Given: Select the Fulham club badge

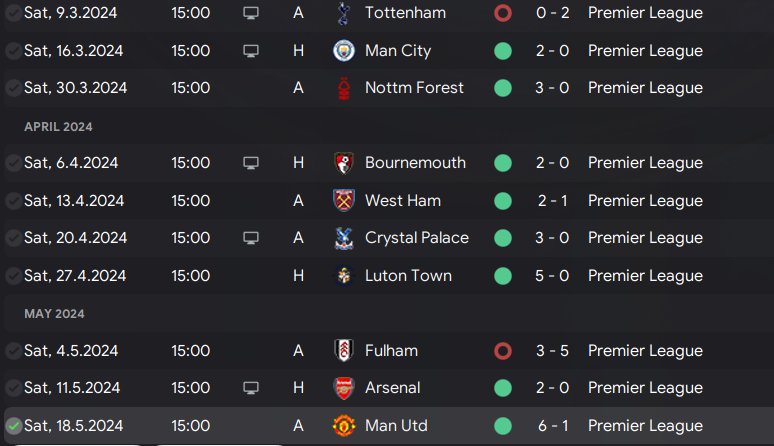Looking at the screenshot, I should 344,351.
